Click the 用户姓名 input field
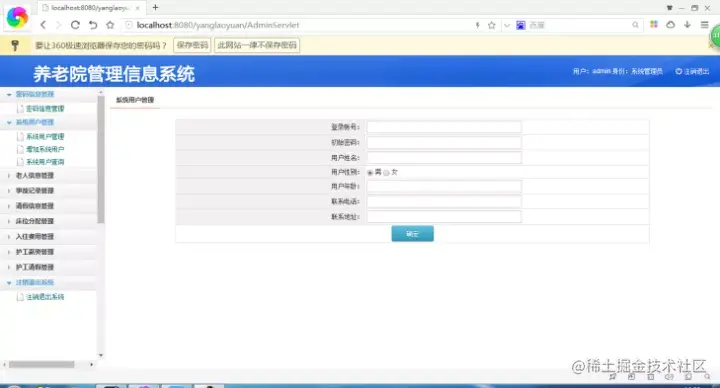The width and height of the screenshot is (720, 388). 444,157
